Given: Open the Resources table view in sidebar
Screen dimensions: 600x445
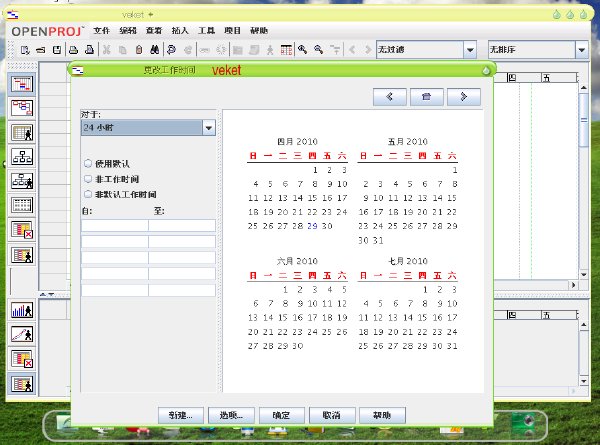Looking at the screenshot, I should click(x=22, y=133).
